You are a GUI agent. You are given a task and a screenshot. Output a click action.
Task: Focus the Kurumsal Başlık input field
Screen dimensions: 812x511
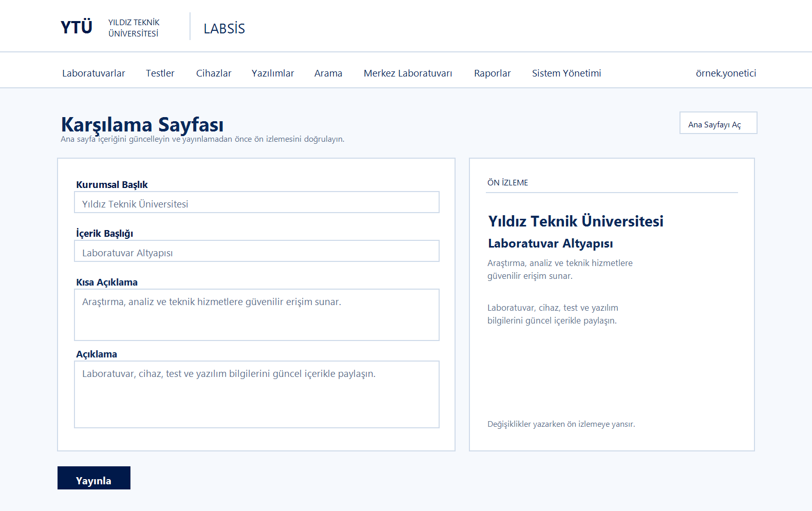[x=257, y=202]
